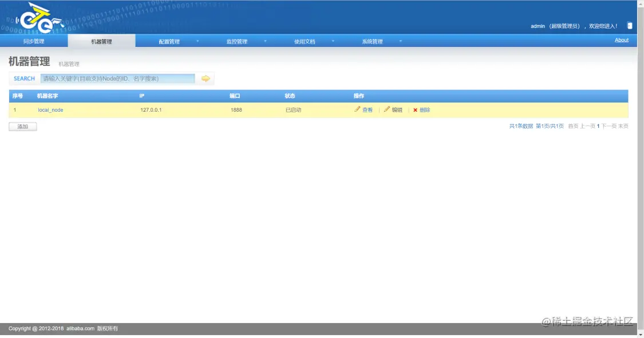The width and height of the screenshot is (644, 338).
Task: Open the 使用文档 menu
Action: click(x=305, y=41)
